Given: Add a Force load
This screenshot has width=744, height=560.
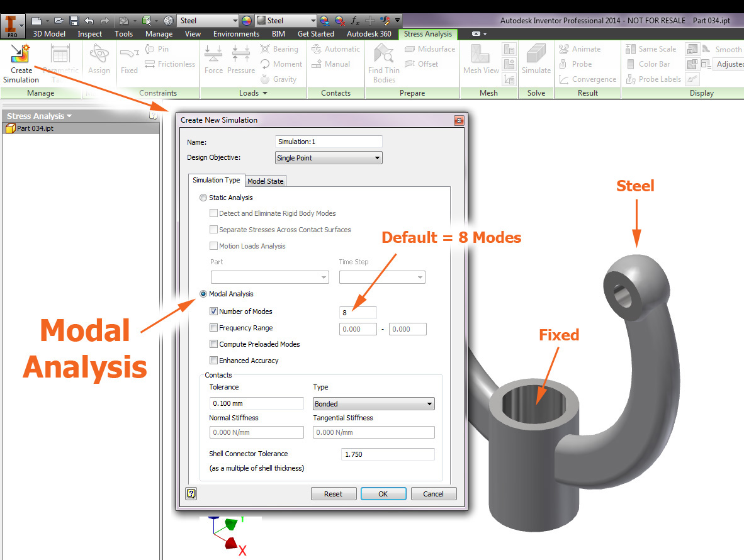Looking at the screenshot, I should (213, 59).
